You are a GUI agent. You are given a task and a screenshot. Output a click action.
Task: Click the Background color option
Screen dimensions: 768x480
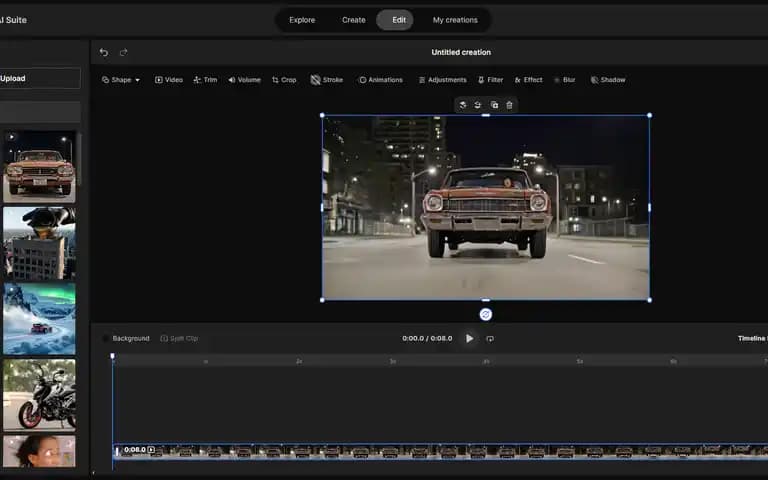click(x=126, y=338)
